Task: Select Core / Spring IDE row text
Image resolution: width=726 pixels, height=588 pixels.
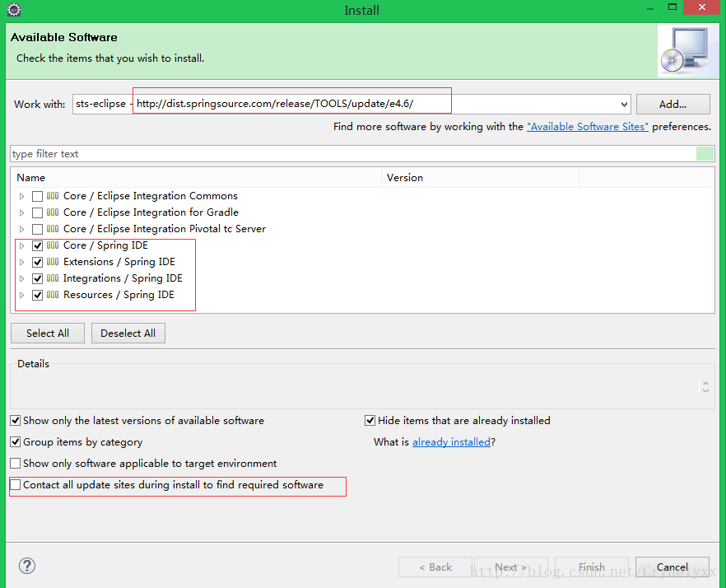Action: pos(105,245)
